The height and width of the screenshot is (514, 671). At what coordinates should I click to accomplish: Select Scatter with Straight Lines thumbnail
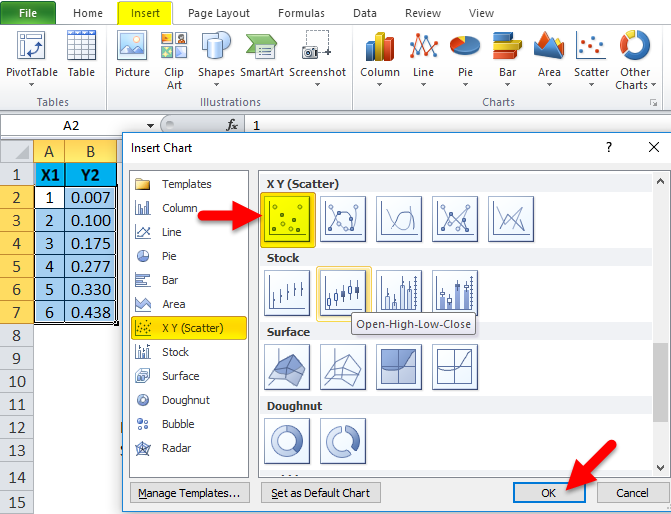(x=511, y=219)
